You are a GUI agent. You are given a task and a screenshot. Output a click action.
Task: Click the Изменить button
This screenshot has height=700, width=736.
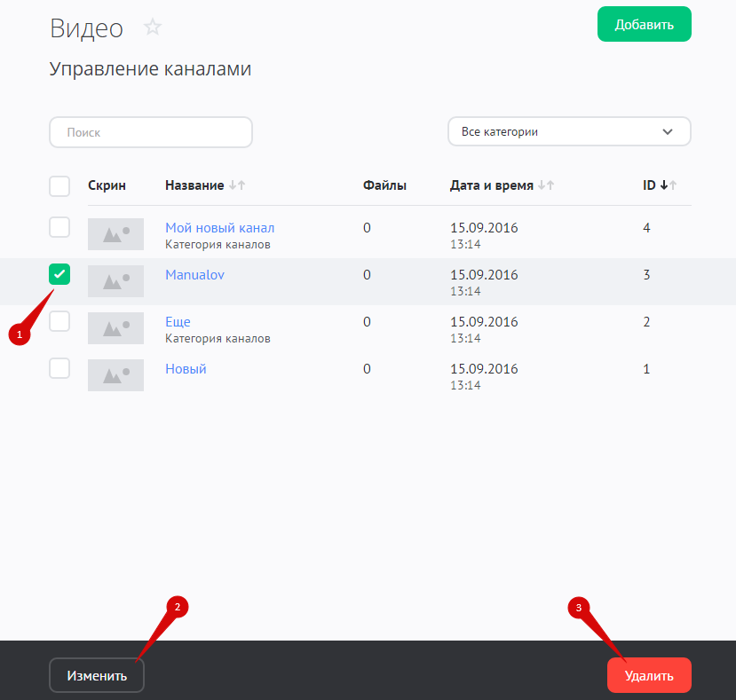pyautogui.click(x=97, y=675)
